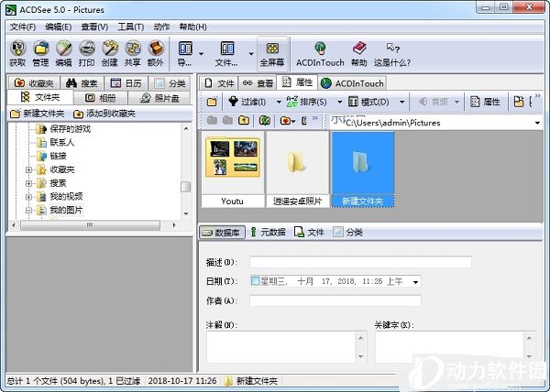This screenshot has height=392, width=550.
Task: Open the 动作 menu
Action: click(161, 27)
